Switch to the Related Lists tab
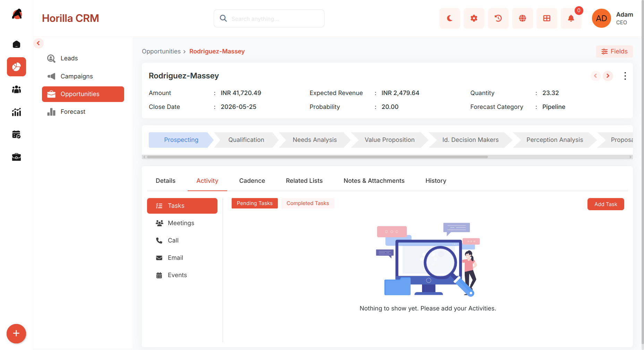The height and width of the screenshot is (350, 644). point(304,181)
